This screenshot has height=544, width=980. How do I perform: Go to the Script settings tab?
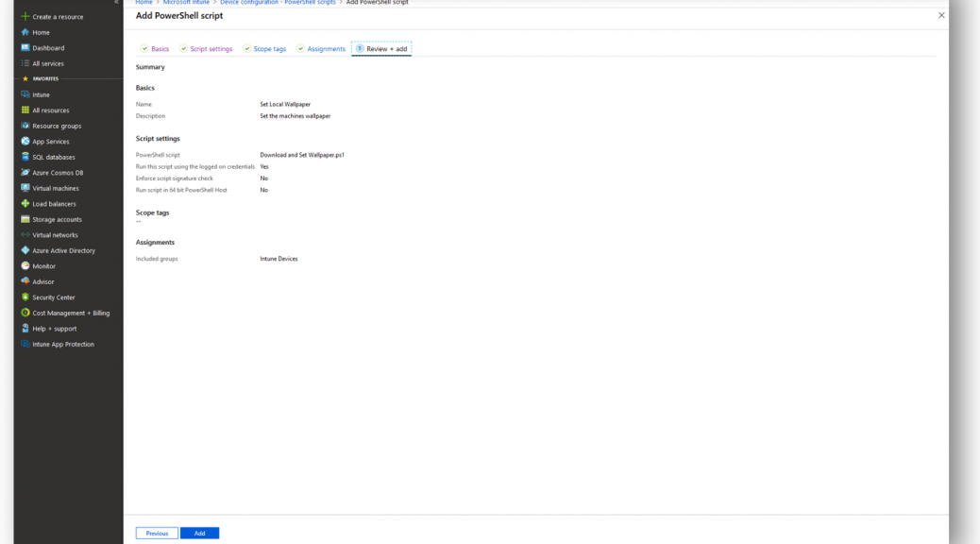pyautogui.click(x=206, y=49)
